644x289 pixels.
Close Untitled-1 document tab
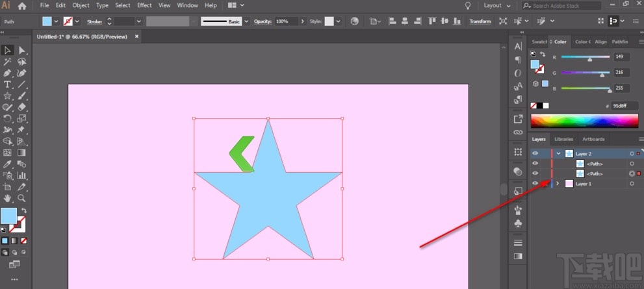tap(136, 36)
